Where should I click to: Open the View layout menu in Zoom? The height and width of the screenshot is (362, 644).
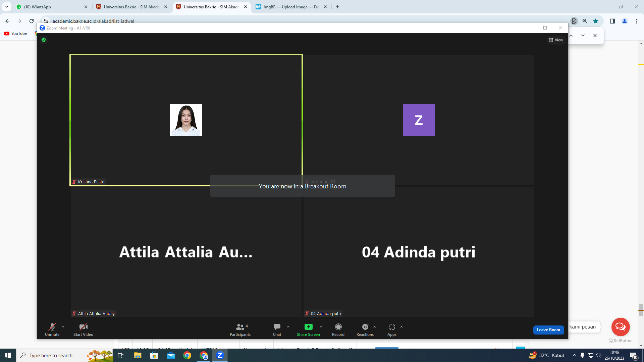tap(556, 40)
